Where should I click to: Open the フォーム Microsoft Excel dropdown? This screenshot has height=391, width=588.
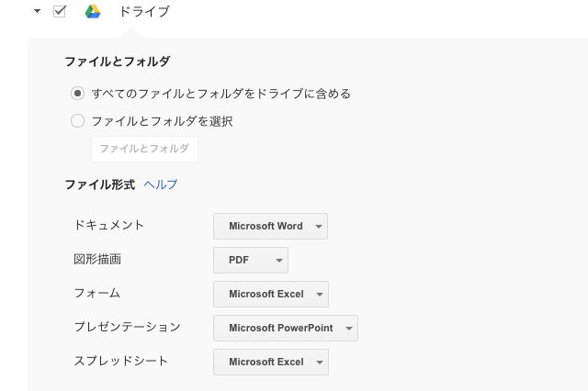(271, 294)
